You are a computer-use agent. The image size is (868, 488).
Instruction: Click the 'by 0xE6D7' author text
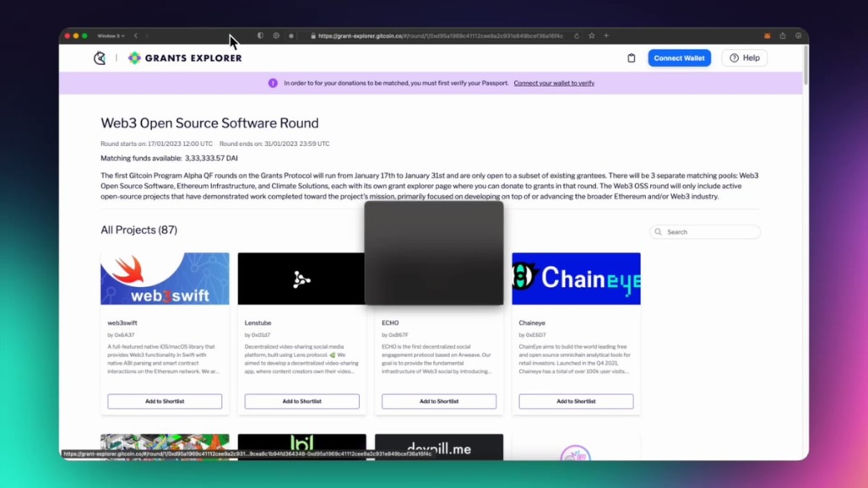tap(532, 334)
